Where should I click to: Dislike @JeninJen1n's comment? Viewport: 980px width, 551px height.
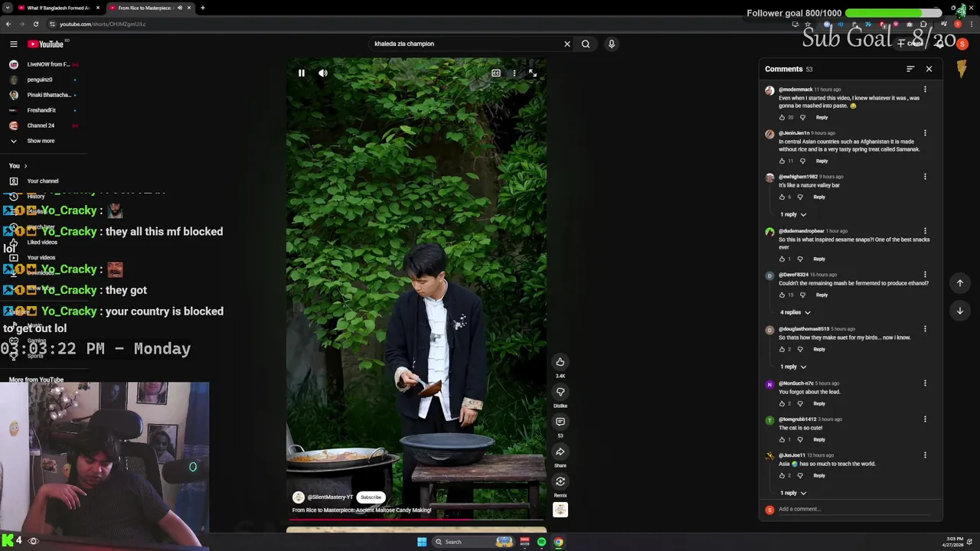point(802,161)
